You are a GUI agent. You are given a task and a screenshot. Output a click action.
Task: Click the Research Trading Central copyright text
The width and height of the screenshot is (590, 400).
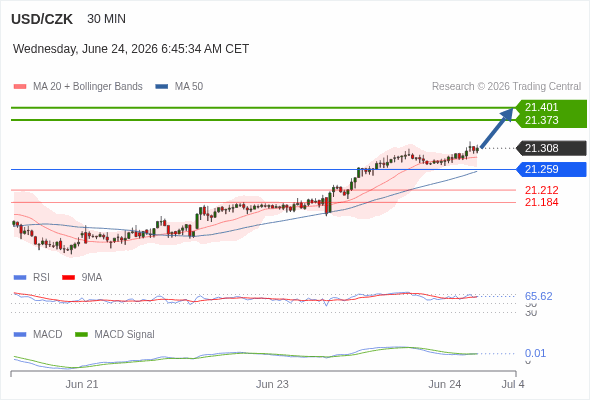[506, 87]
